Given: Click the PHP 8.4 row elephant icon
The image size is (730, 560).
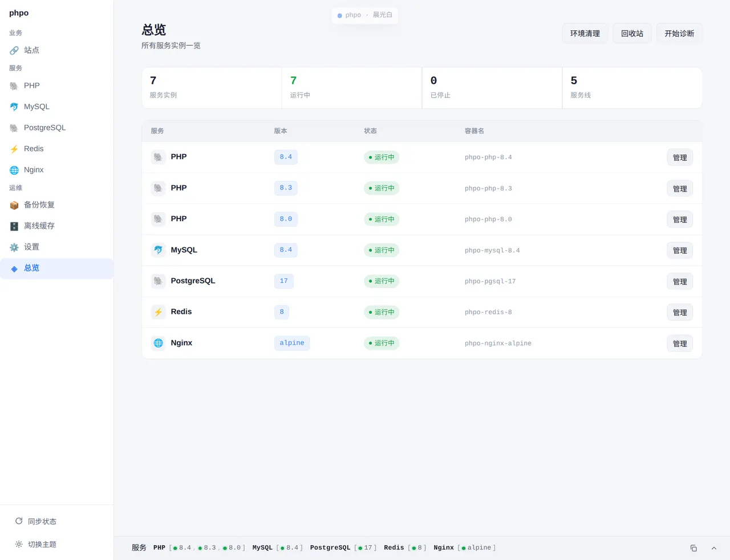Looking at the screenshot, I should pyautogui.click(x=158, y=157).
